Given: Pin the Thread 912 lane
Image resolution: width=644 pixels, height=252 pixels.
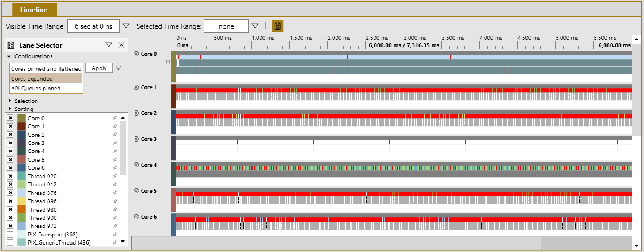Looking at the screenshot, I should click(115, 184).
